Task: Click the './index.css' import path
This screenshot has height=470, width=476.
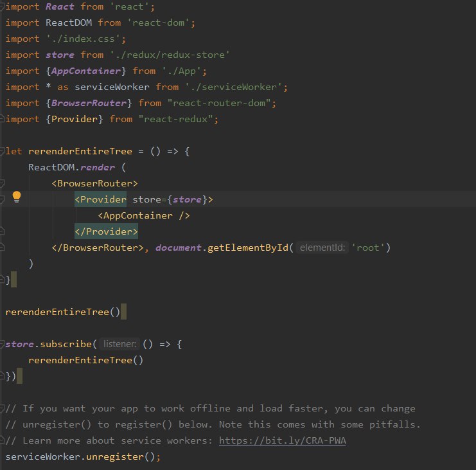Action: point(83,39)
